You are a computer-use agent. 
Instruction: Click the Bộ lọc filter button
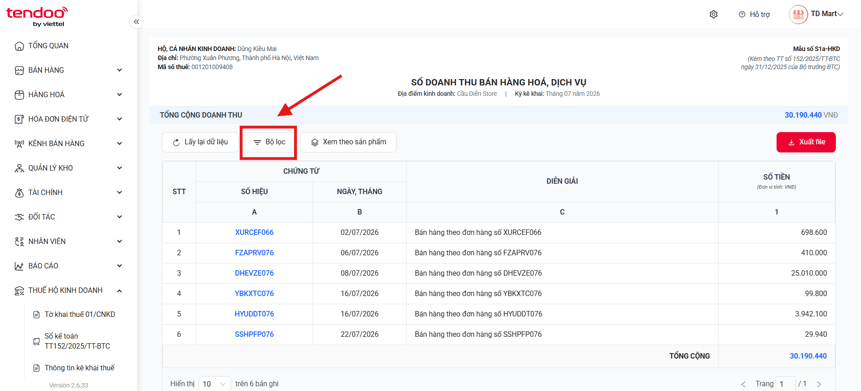(x=269, y=142)
